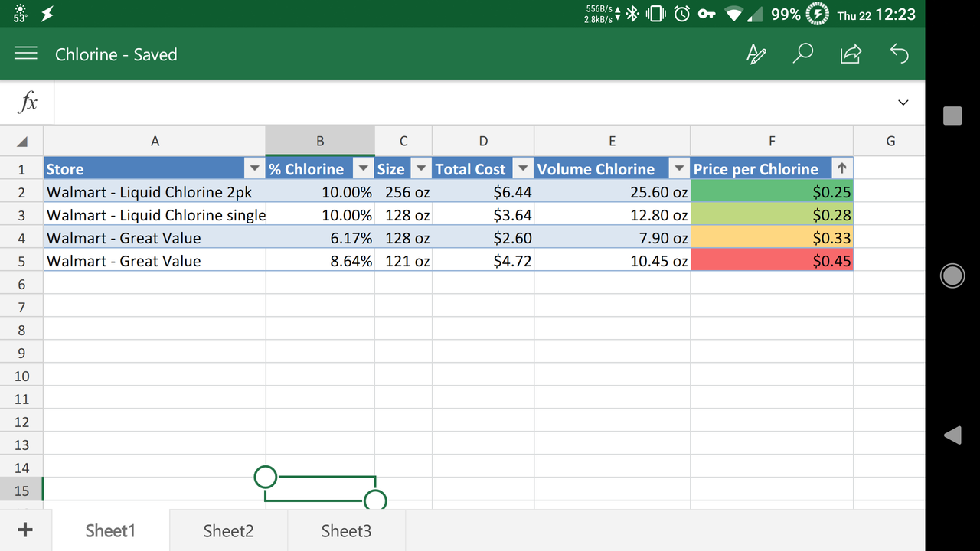Select the 256 oz size cell
Image resolution: width=980 pixels, height=551 pixels.
click(x=403, y=192)
